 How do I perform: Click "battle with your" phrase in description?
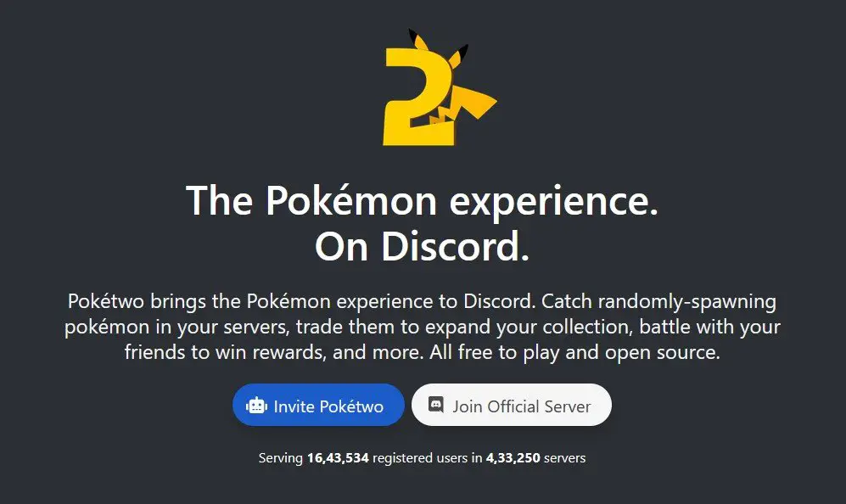click(710, 328)
